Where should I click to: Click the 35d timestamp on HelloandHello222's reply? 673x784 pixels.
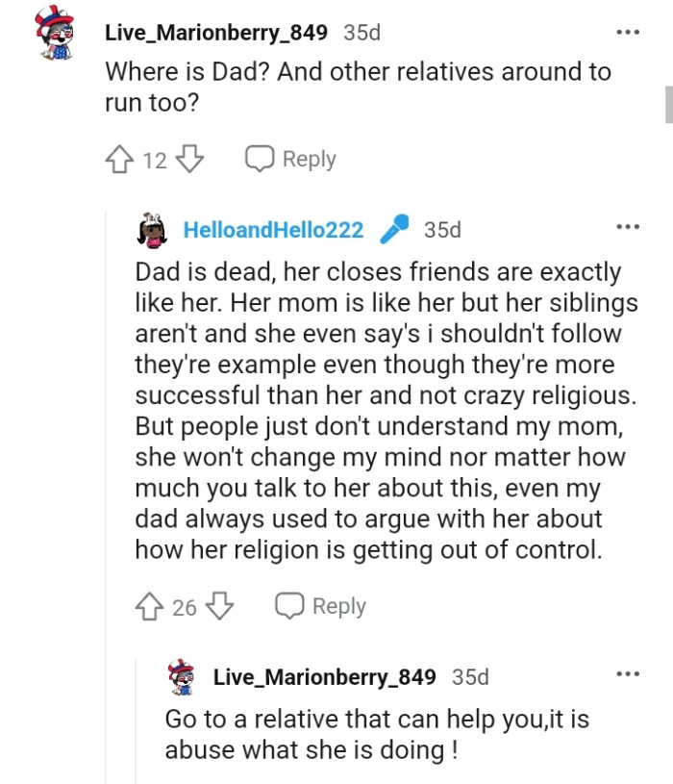tap(445, 229)
